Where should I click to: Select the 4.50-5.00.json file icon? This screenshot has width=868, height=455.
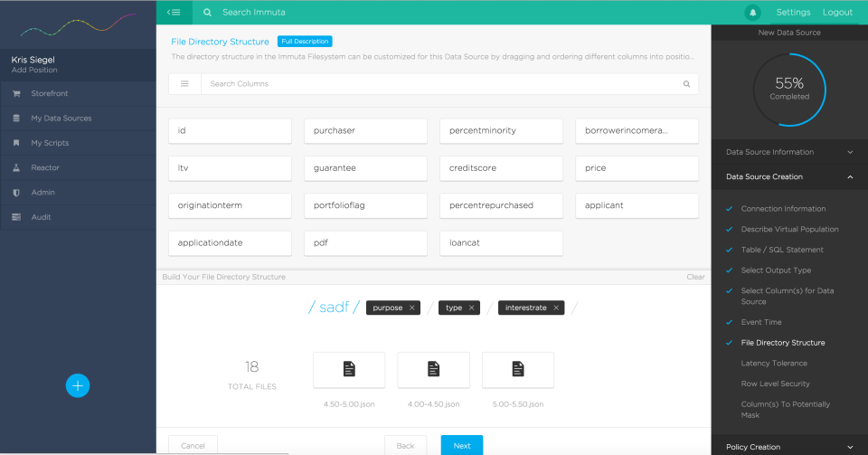349,370
